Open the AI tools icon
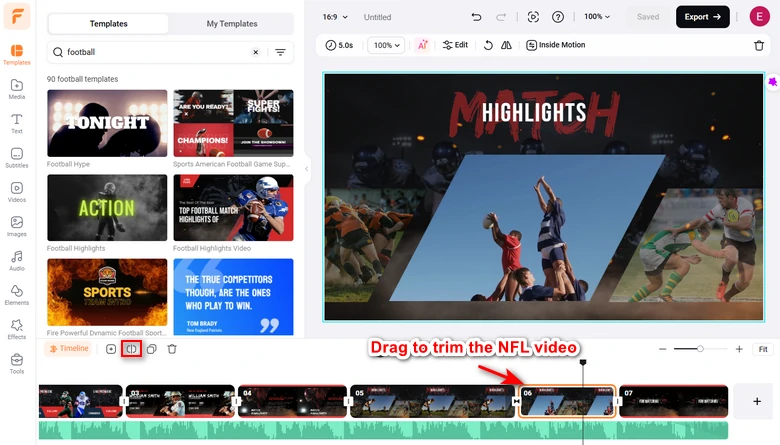 [x=422, y=45]
